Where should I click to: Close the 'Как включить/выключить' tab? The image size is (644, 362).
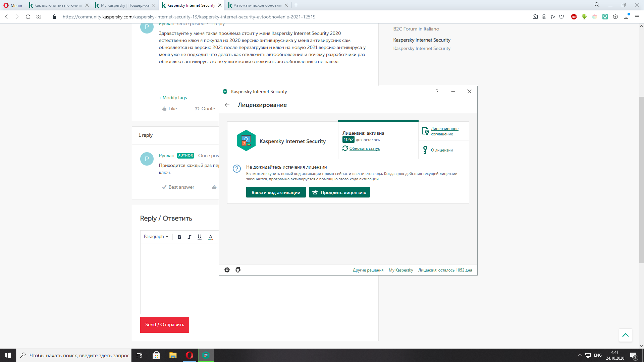pyautogui.click(x=87, y=5)
